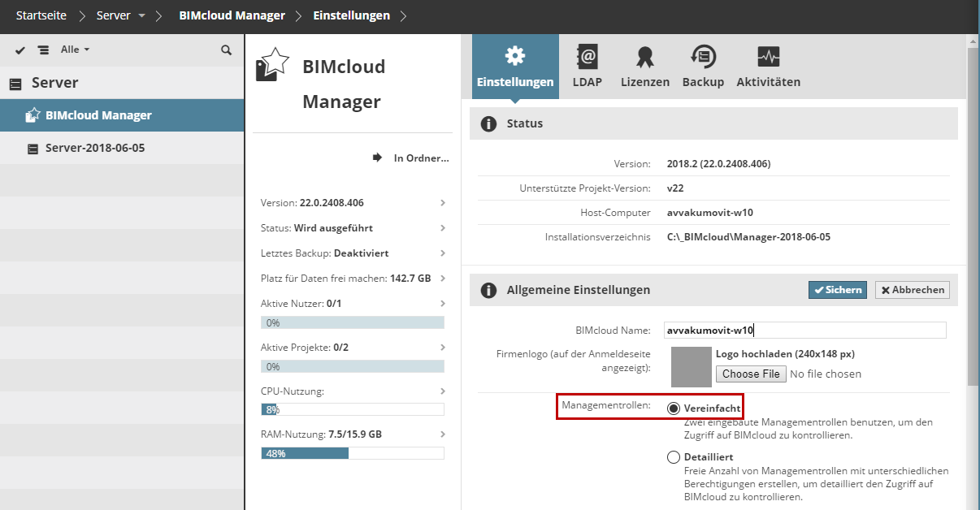Viewport: 980px width, 510px height.
Task: Click the search magnifier in the sidebar
Action: [226, 50]
